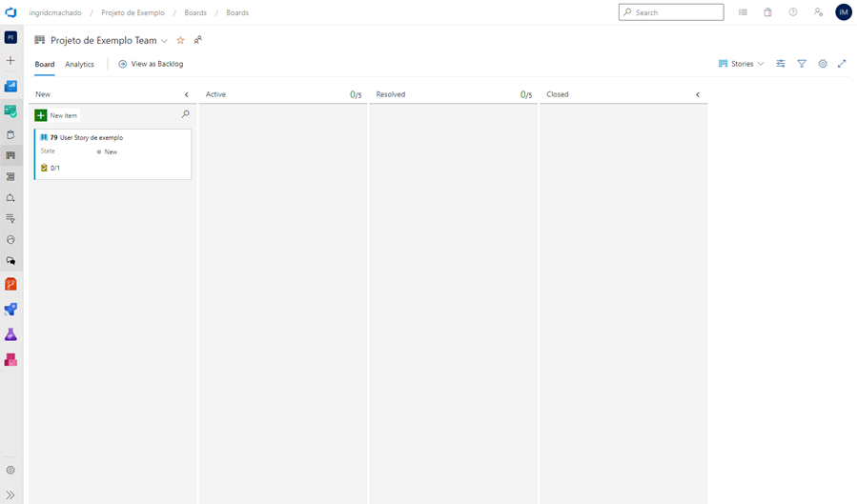Select the Boards sub-item icon in sidebar

10,155
